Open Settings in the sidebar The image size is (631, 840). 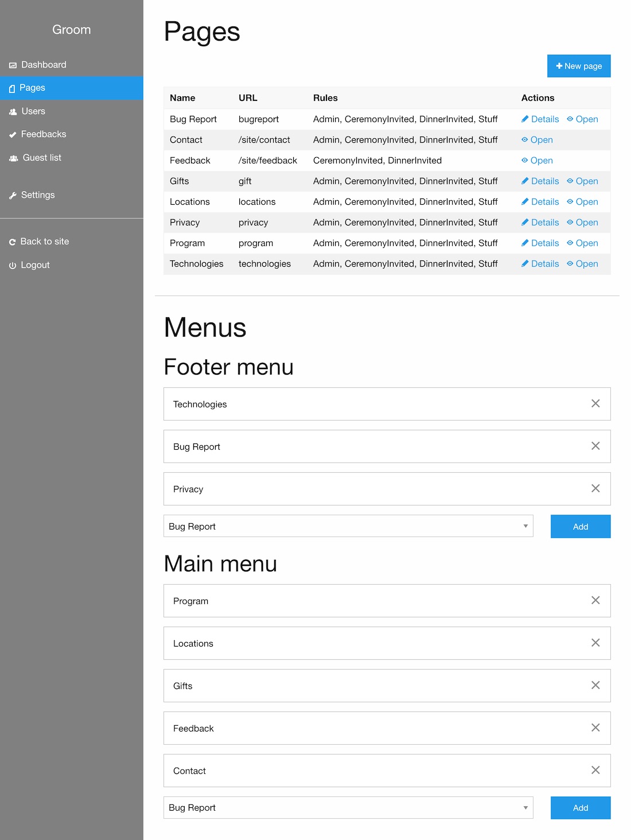[71, 195]
